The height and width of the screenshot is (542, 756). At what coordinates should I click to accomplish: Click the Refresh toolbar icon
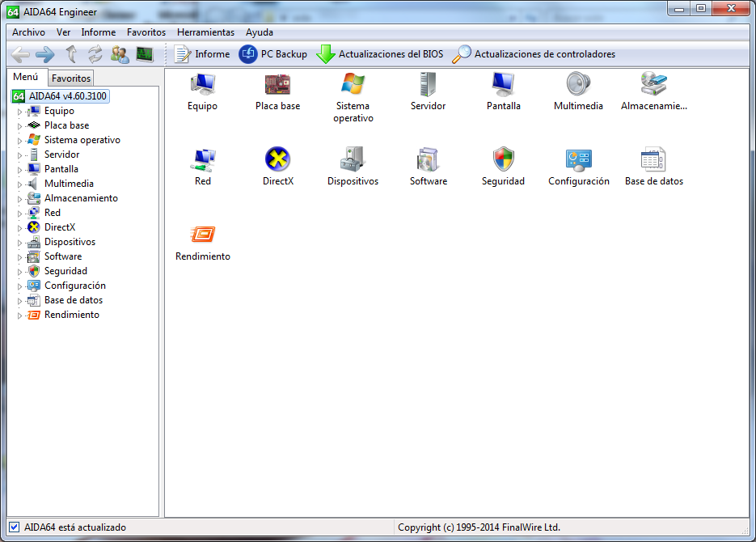click(95, 54)
